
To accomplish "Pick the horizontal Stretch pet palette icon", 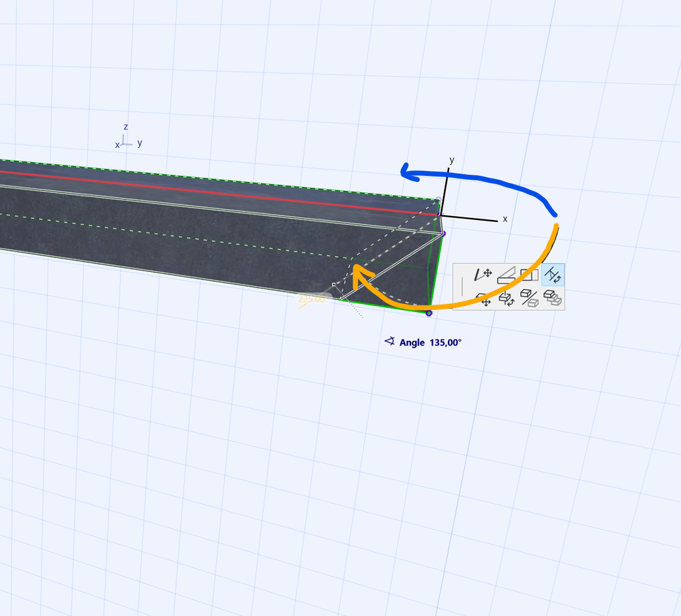I will tap(530, 275).
